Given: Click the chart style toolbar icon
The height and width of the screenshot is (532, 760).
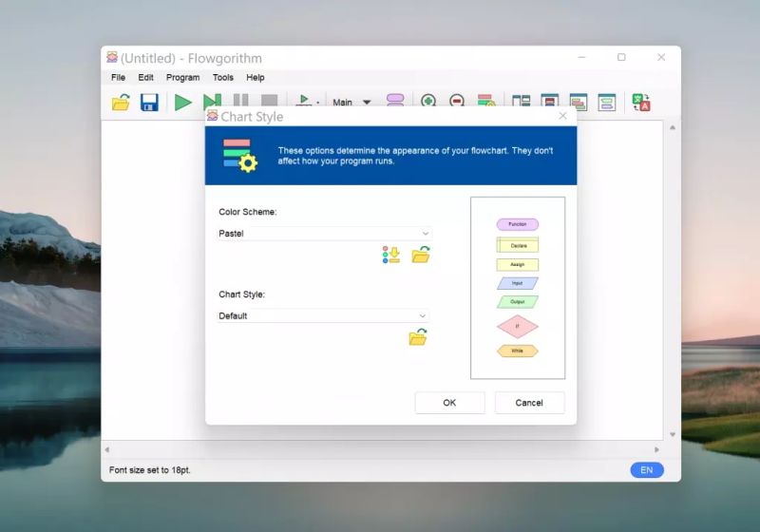Looking at the screenshot, I should (486, 100).
